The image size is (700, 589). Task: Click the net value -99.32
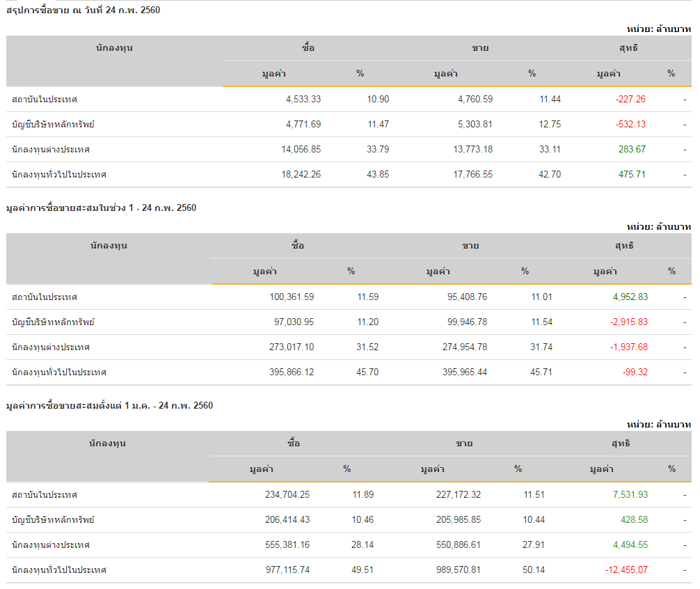pos(635,372)
